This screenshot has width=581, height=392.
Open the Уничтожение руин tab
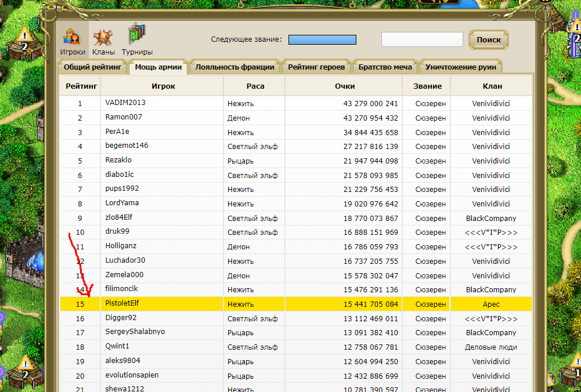(x=461, y=67)
